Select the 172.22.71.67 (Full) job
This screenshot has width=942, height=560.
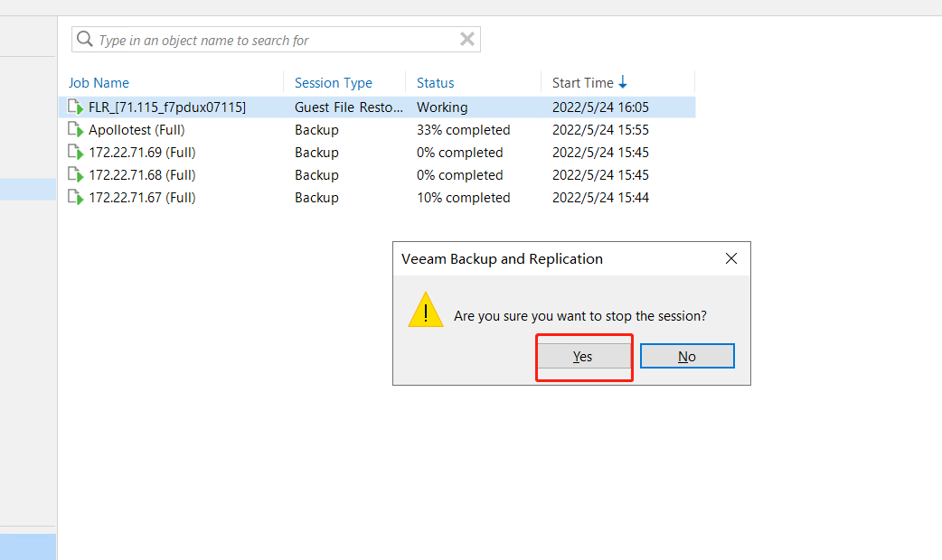[x=142, y=198]
